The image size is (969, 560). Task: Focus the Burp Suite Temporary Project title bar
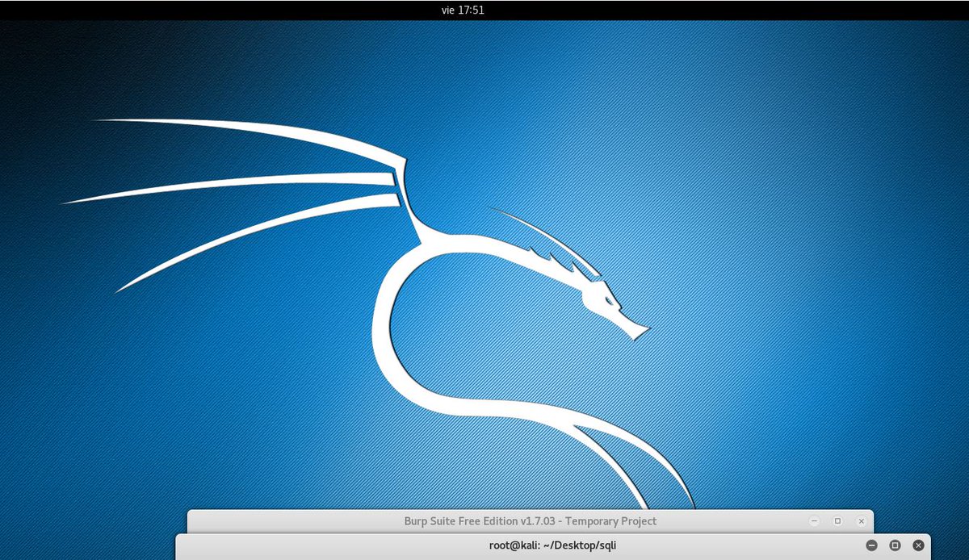pos(525,521)
